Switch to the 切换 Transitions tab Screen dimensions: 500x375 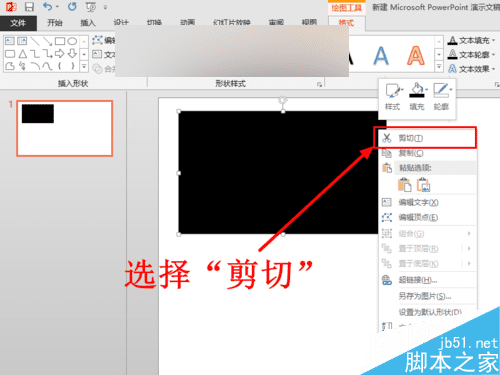click(x=154, y=23)
